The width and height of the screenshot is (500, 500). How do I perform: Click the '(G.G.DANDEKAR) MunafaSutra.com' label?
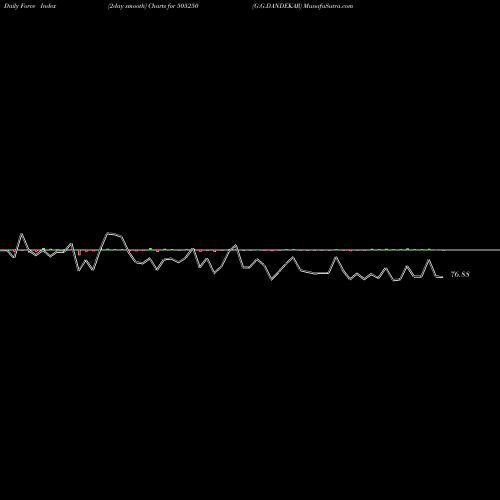pos(303,6)
